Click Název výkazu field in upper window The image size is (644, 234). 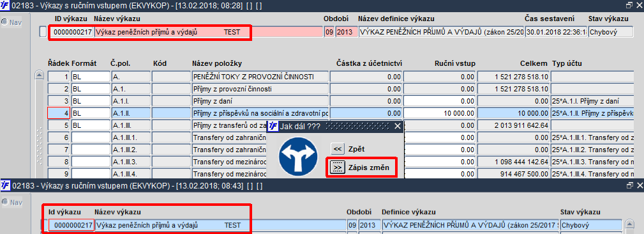209,32
